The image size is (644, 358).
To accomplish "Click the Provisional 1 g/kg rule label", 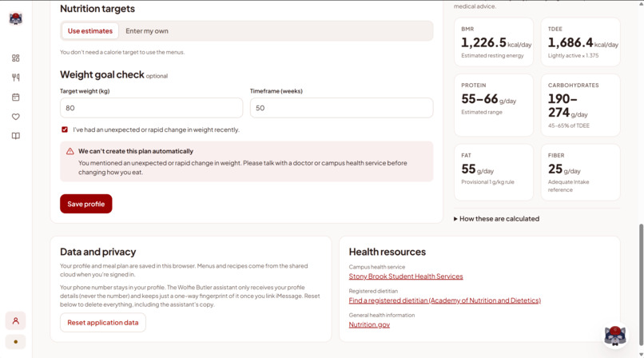I will coord(487,182).
